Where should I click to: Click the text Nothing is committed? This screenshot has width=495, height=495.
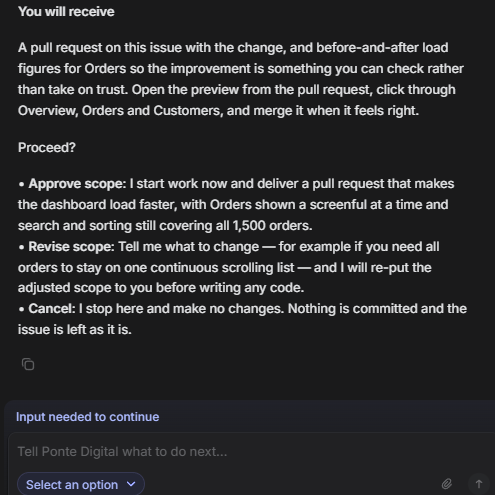(x=352, y=309)
